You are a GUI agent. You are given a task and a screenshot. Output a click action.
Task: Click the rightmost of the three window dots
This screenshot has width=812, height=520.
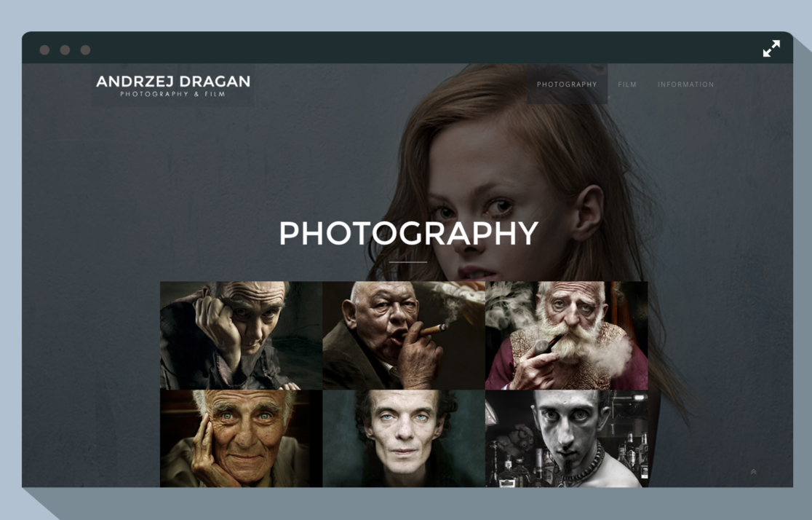(85, 50)
